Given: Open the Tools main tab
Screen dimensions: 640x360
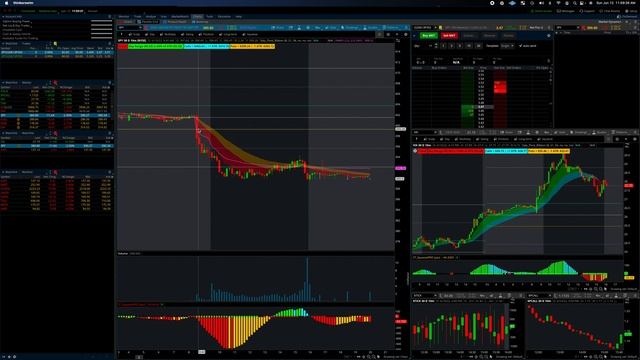Looking at the screenshot, I should 209,17.
